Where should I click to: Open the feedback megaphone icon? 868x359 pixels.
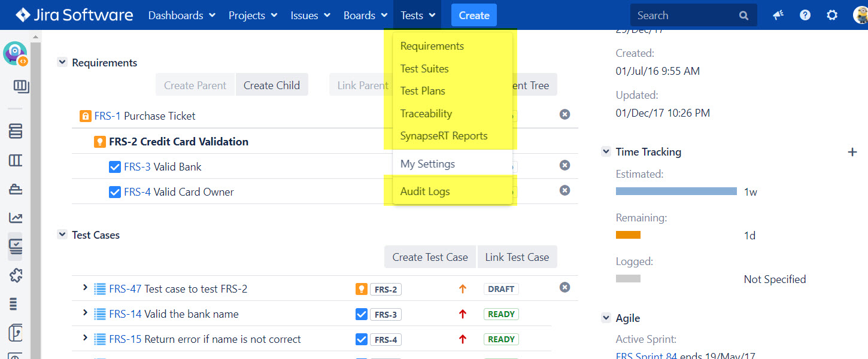point(778,16)
